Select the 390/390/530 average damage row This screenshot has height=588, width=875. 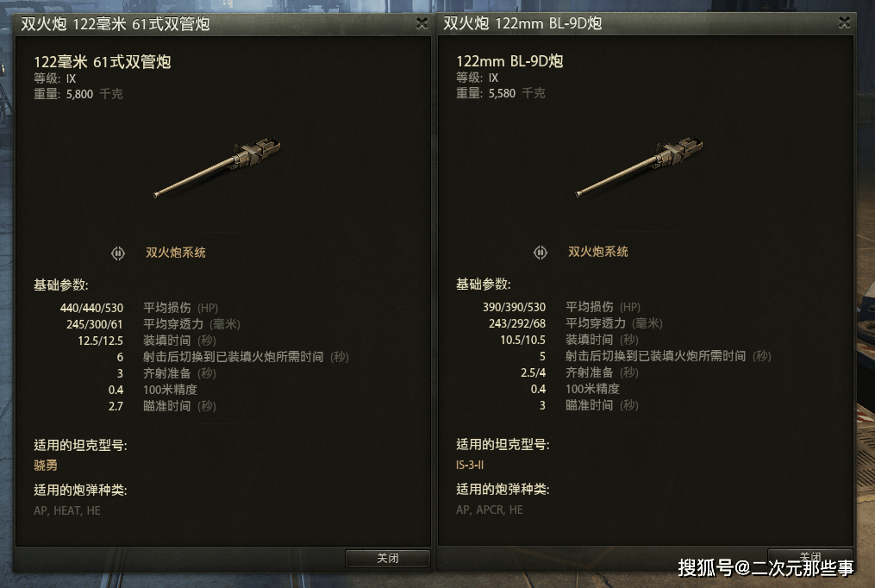(x=562, y=308)
